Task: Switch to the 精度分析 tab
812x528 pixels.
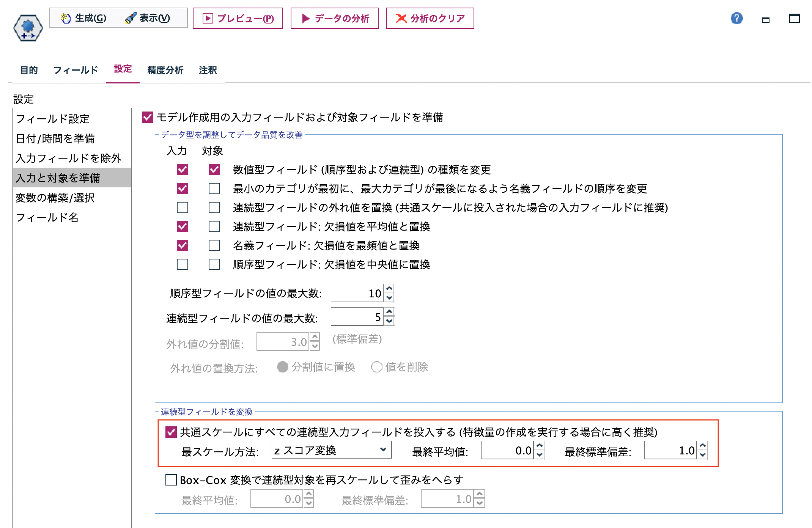Action: point(165,70)
